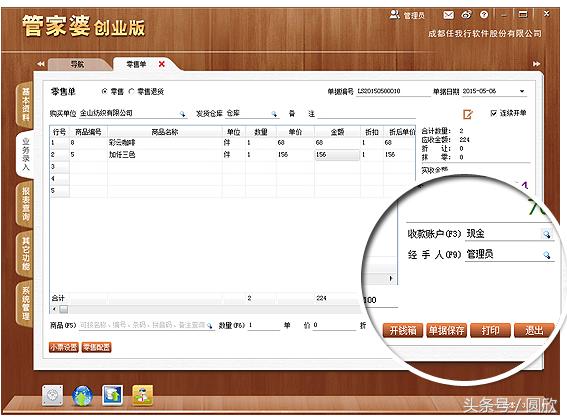Open the mail envelope icon

[x=448, y=15]
